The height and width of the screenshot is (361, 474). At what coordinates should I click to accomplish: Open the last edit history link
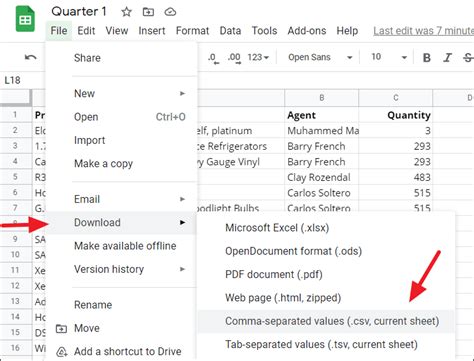[423, 31]
